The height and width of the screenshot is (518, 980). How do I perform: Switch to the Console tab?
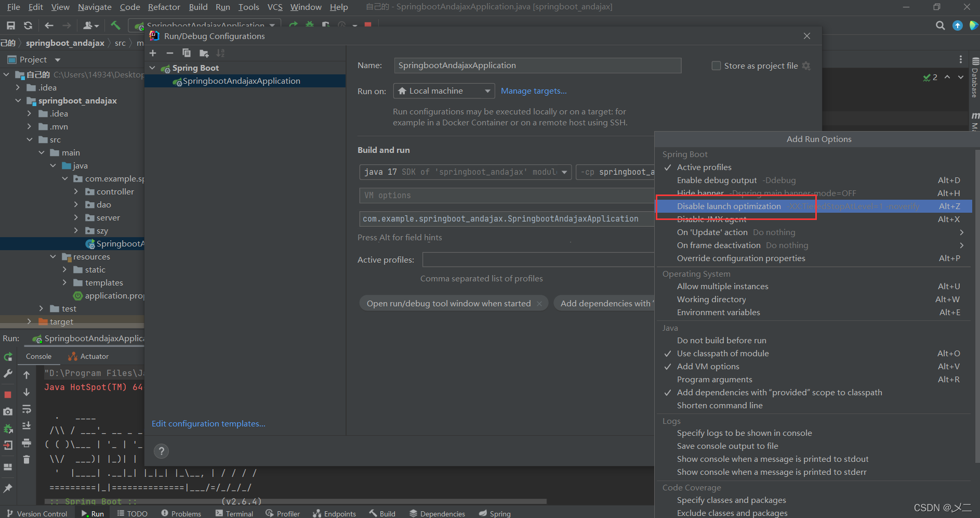tap(38, 356)
